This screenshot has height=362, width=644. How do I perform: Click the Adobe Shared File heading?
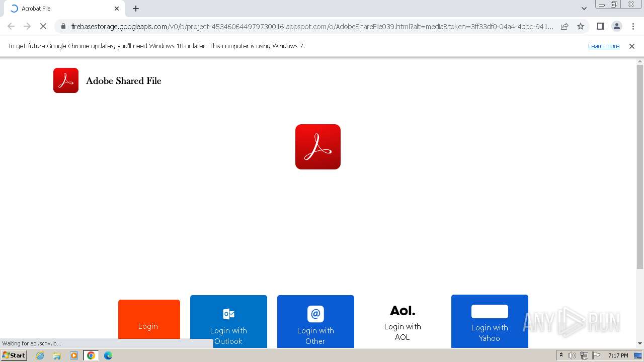pos(123,80)
